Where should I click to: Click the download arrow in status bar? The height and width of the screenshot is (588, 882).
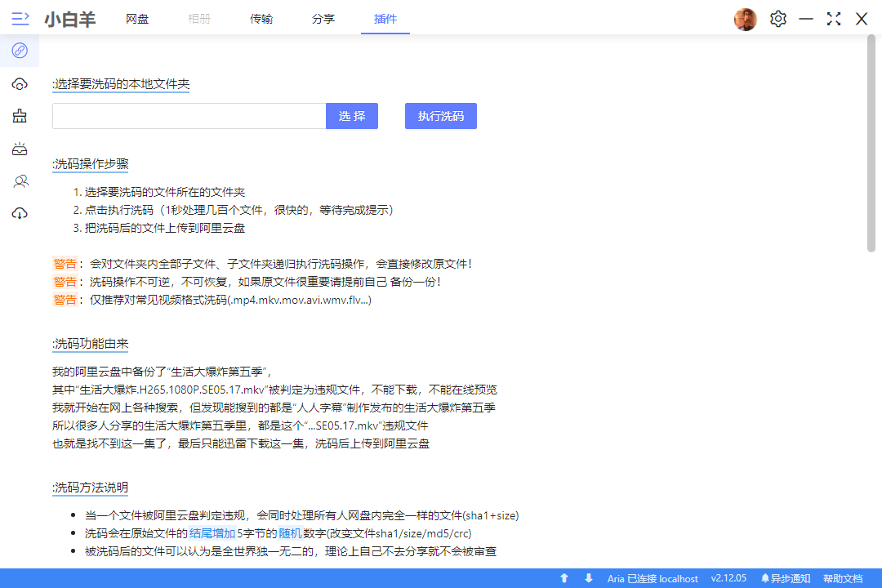click(590, 577)
